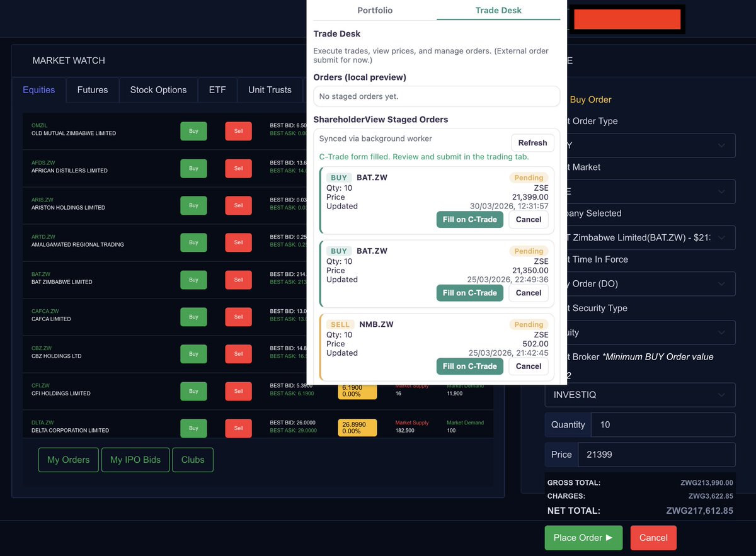
Task: Buy Old Mutual Zimbabwe Limited shares
Action: click(x=193, y=131)
